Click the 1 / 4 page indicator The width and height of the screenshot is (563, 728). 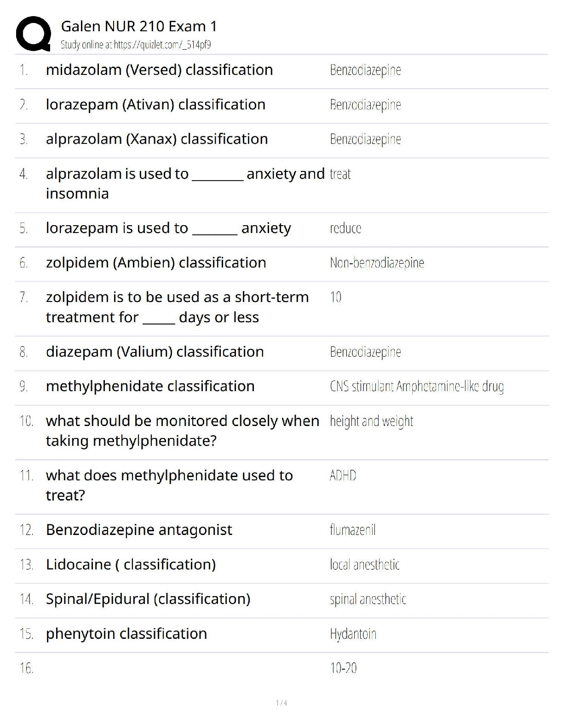(x=281, y=703)
